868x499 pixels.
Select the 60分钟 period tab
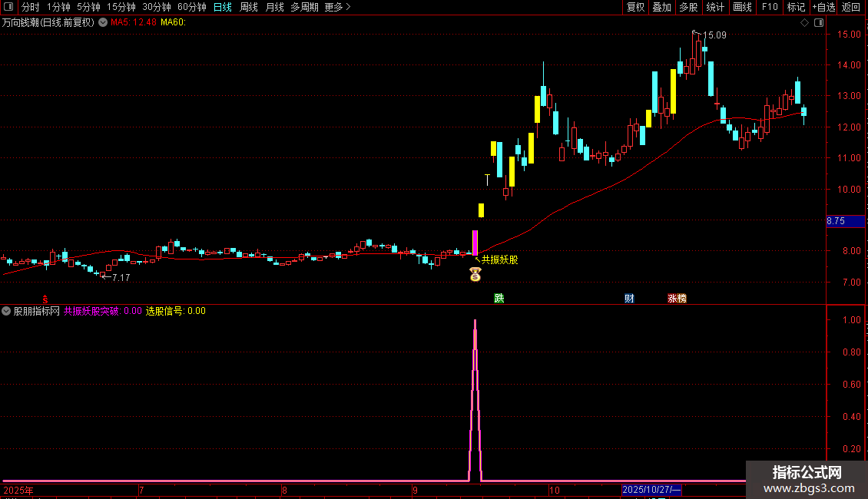pos(192,7)
